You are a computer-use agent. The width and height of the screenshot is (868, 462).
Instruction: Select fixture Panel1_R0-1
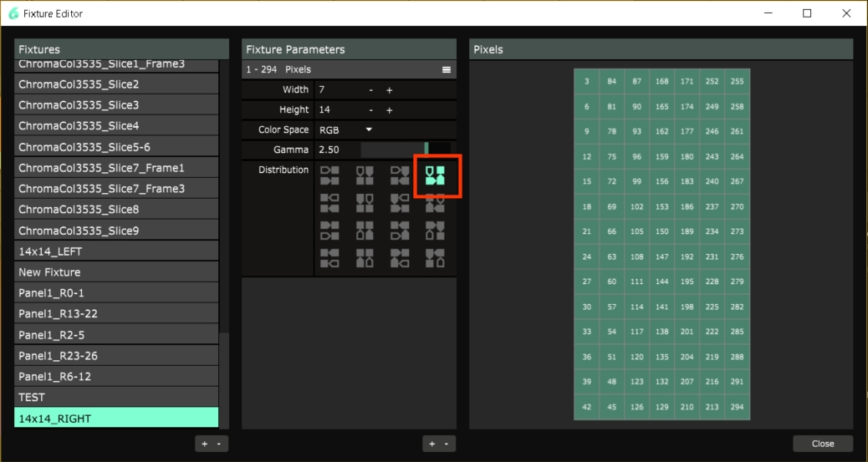click(116, 293)
